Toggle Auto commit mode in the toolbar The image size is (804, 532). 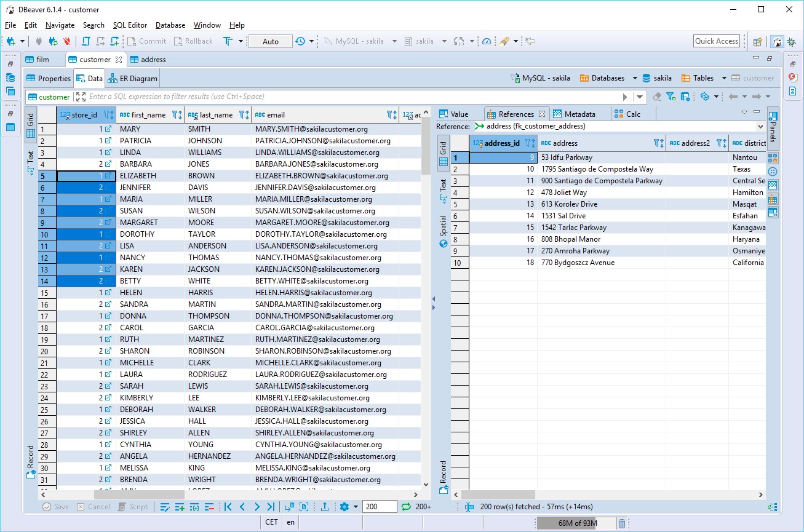[x=269, y=41]
